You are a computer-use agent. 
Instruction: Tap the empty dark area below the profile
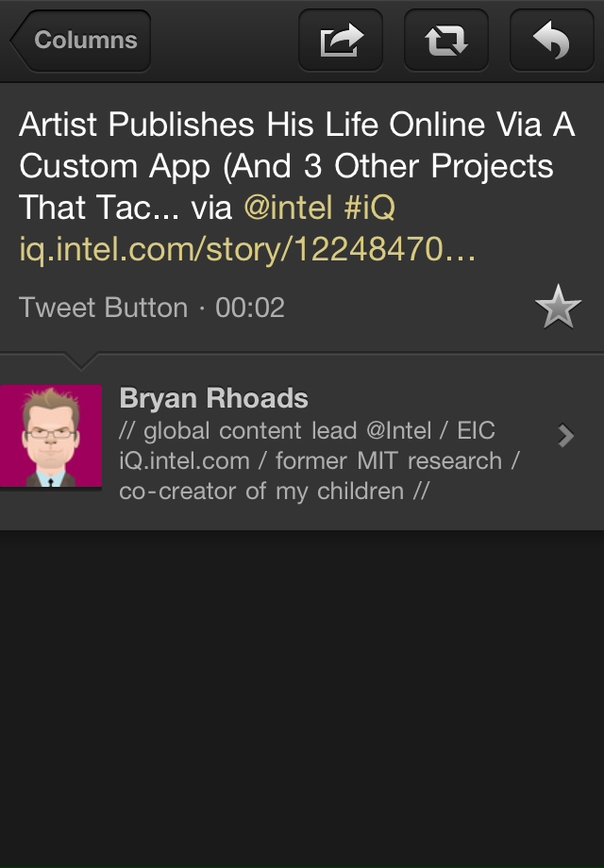click(302, 698)
